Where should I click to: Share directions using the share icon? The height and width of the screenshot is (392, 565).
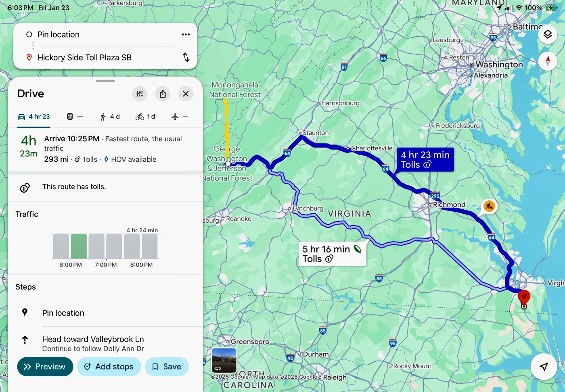[x=163, y=94]
